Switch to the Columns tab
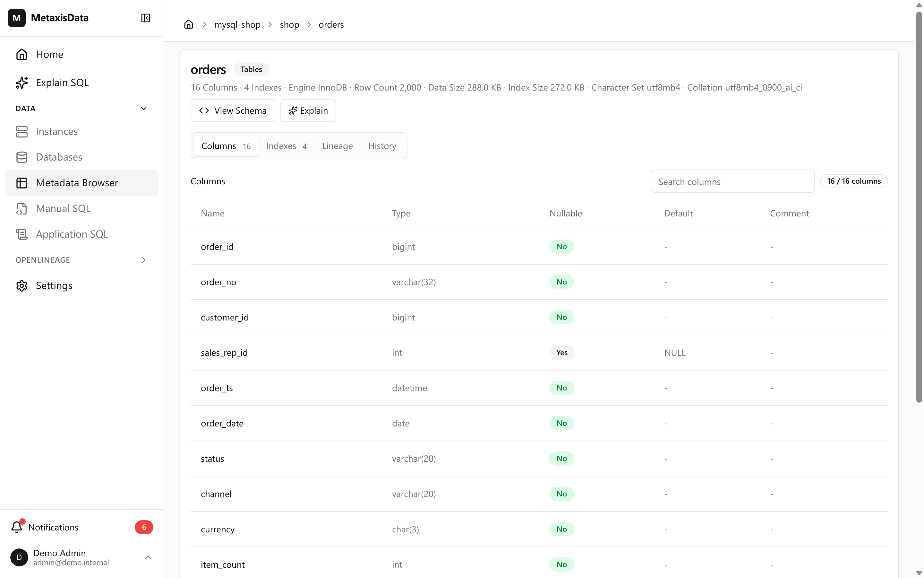Viewport: 924px width, 578px height. [226, 146]
